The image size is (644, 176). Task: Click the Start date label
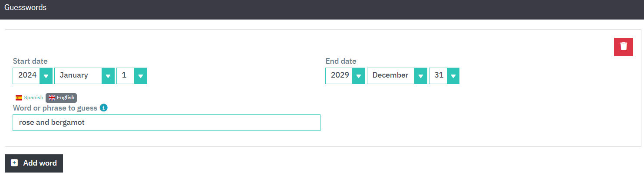point(30,61)
